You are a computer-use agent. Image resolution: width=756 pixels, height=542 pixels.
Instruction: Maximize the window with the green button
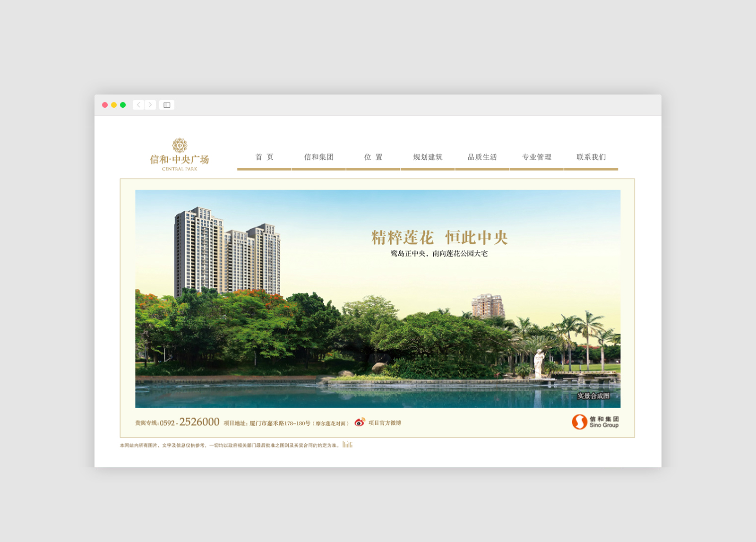123,105
